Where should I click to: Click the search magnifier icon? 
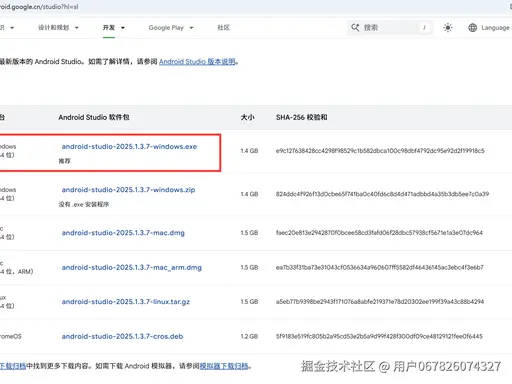tap(355, 27)
